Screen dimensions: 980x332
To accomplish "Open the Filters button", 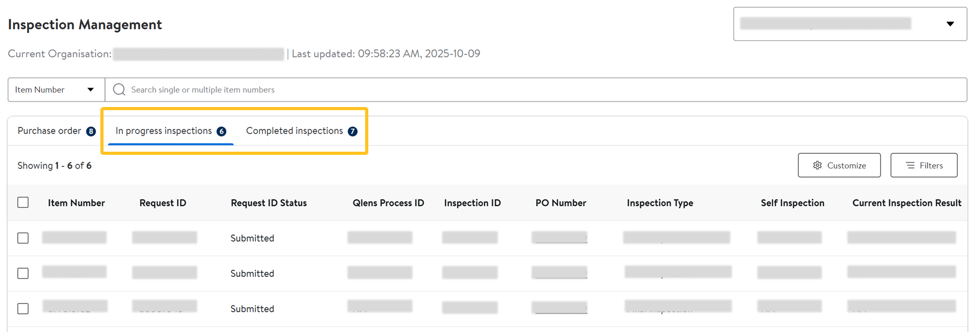I will point(924,165).
